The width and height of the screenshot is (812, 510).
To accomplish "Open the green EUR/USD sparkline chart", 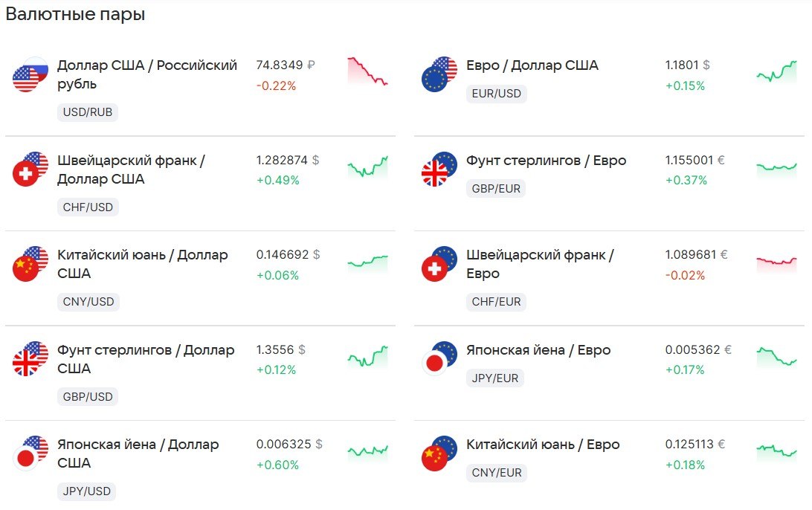I will coord(776,73).
